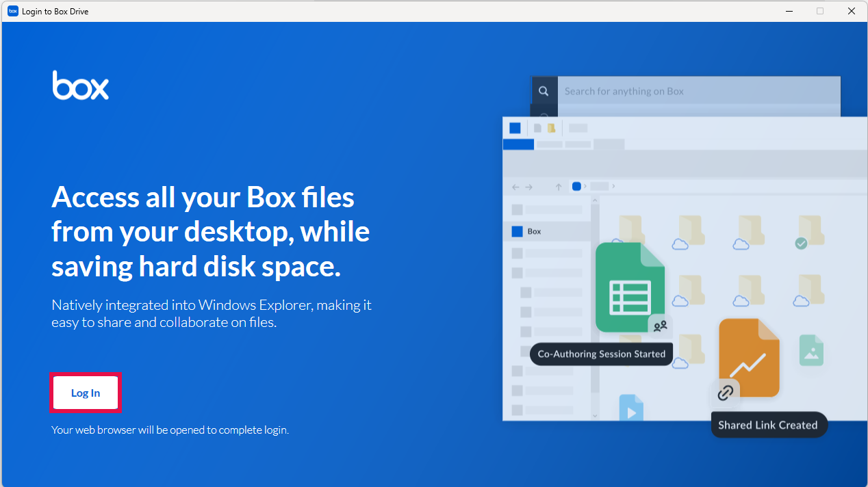The width and height of the screenshot is (868, 487).
Task: Close the Login to Box Drive window
Action: coord(852,11)
